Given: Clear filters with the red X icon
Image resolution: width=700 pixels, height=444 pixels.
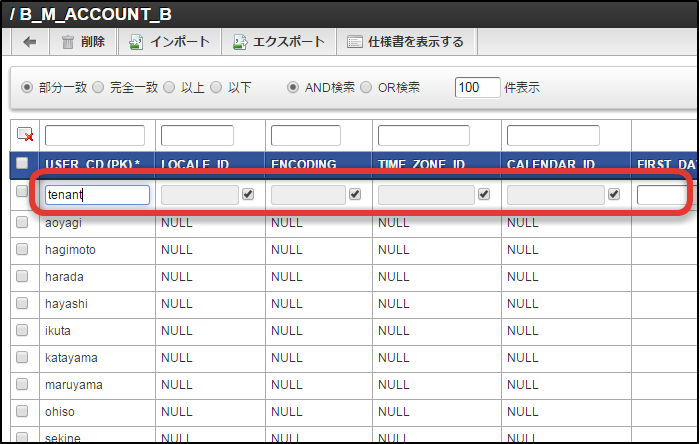Looking at the screenshot, I should pyautogui.click(x=25, y=134).
